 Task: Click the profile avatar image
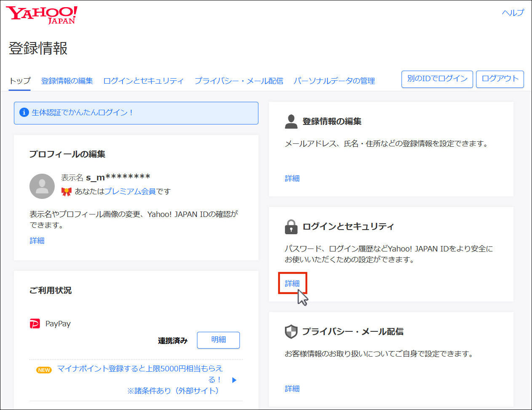click(x=42, y=186)
